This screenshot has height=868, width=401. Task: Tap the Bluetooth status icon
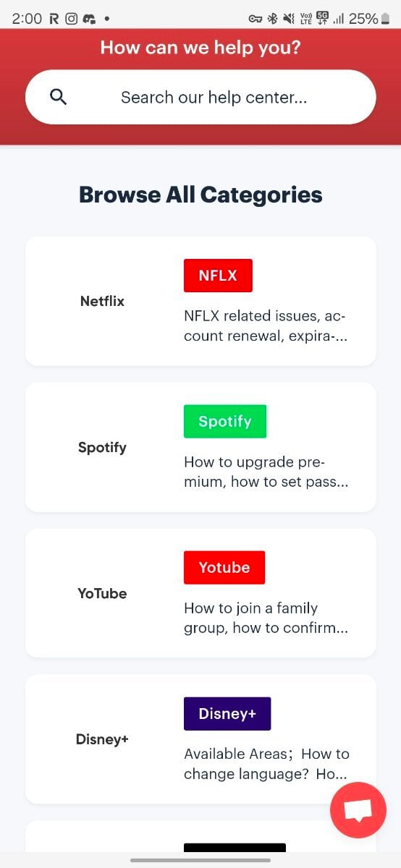point(272,19)
